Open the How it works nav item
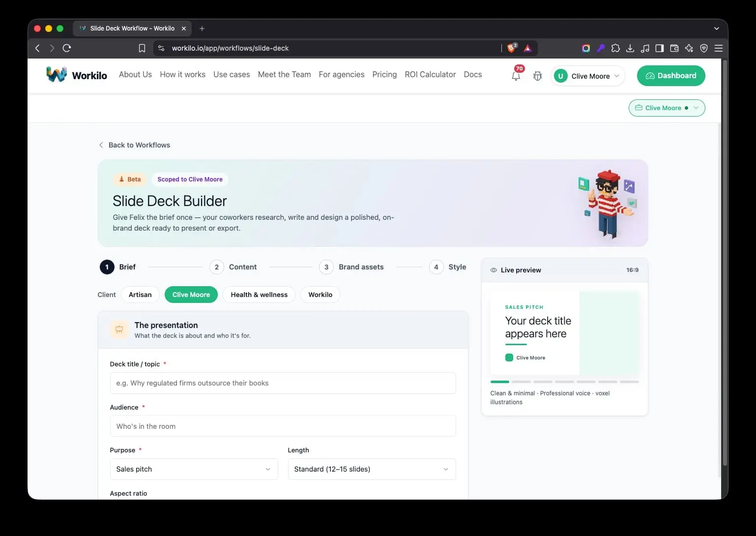The width and height of the screenshot is (756, 536). (182, 74)
